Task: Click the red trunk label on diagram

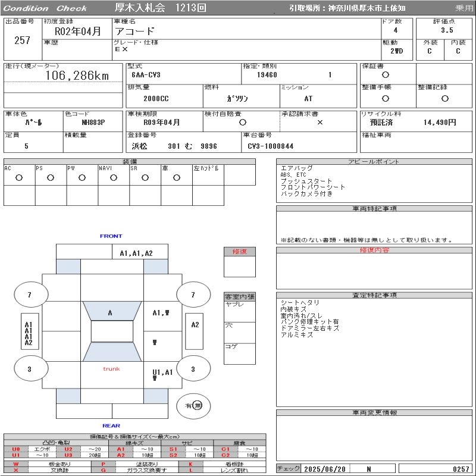Action: pyautogui.click(x=111, y=369)
